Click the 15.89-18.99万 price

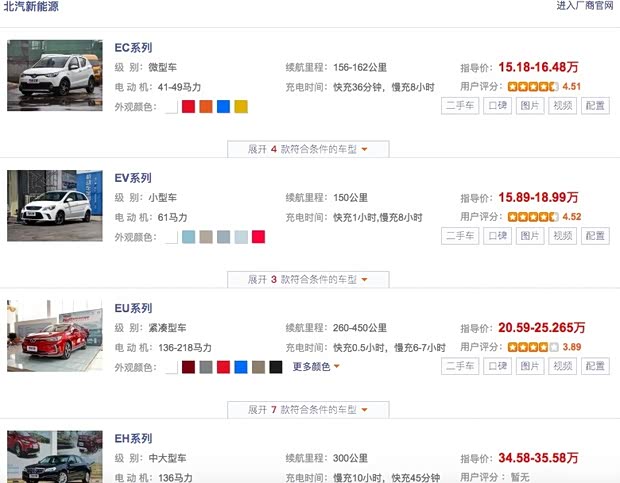538,198
